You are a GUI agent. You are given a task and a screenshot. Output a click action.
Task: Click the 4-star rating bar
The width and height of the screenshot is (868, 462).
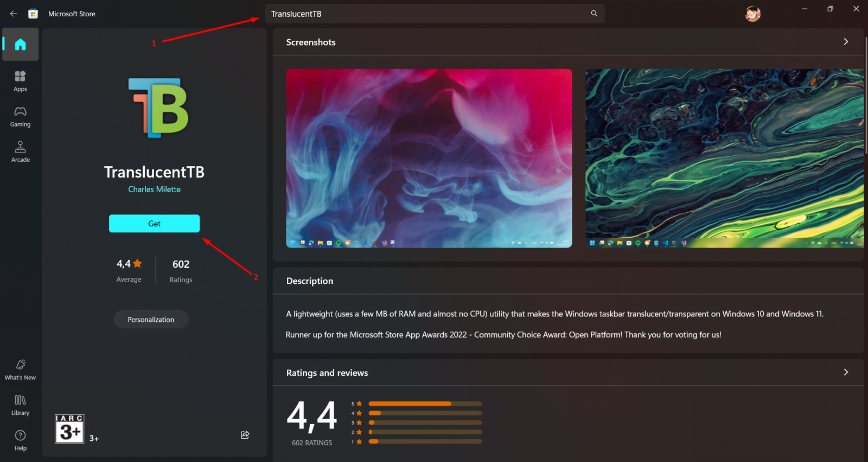425,413
